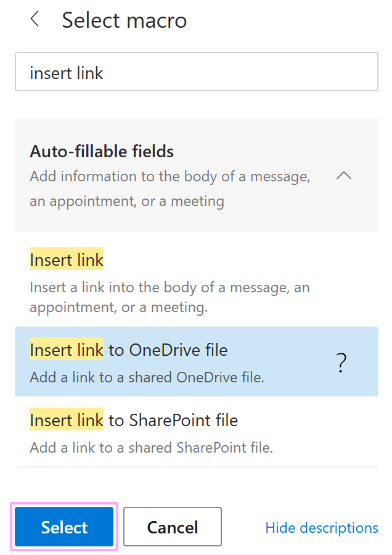Return to the previous page using the arrow
The width and height of the screenshot is (392, 555).
click(x=35, y=19)
